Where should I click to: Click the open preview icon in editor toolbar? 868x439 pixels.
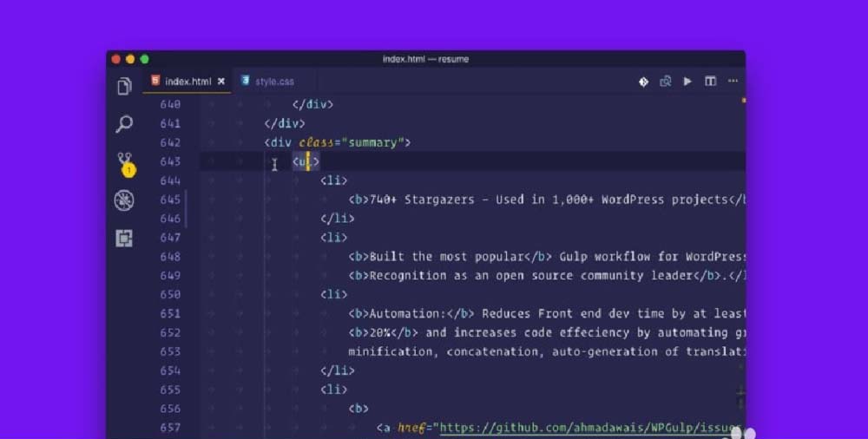pos(666,82)
